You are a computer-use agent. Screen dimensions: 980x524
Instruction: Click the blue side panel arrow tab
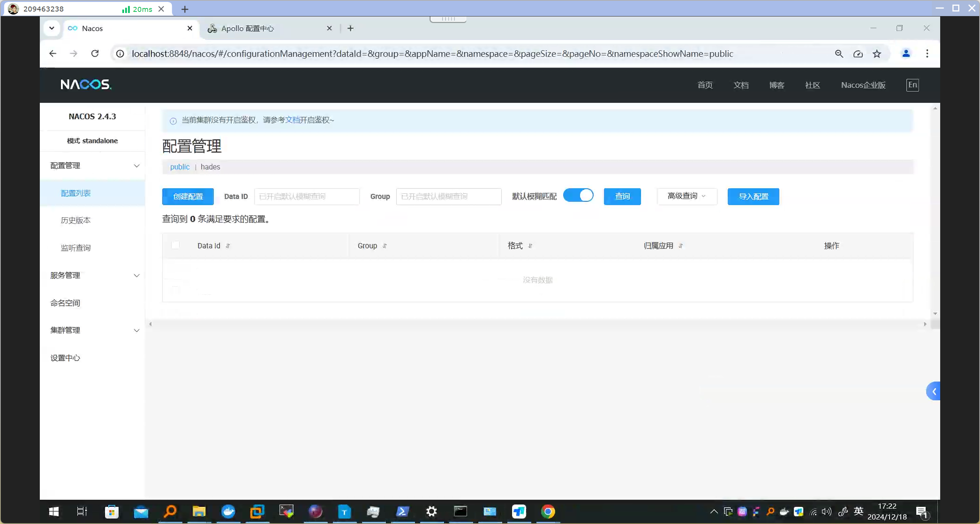(x=934, y=391)
